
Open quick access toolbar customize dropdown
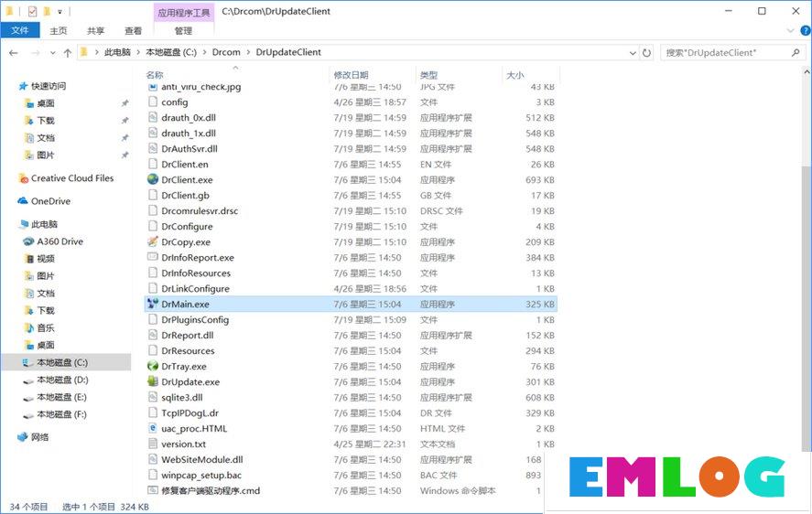(x=60, y=11)
